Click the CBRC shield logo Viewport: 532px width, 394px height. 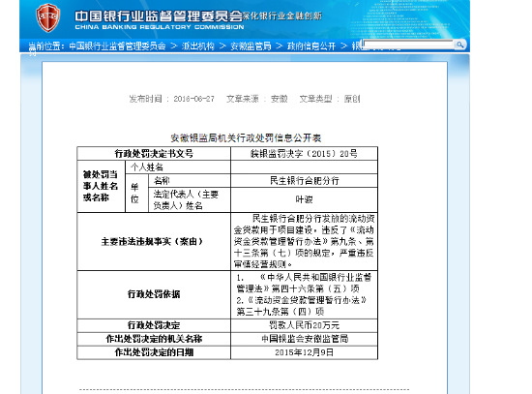pos(47,17)
